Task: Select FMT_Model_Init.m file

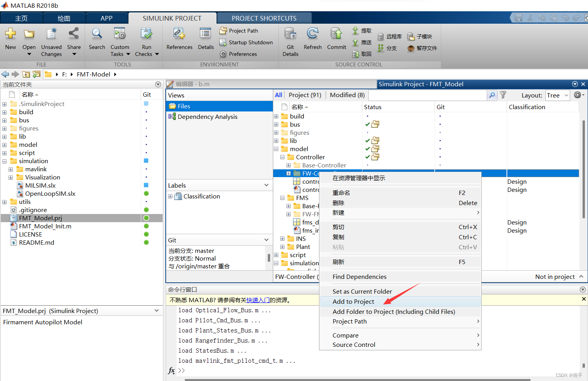Action: click(x=45, y=226)
